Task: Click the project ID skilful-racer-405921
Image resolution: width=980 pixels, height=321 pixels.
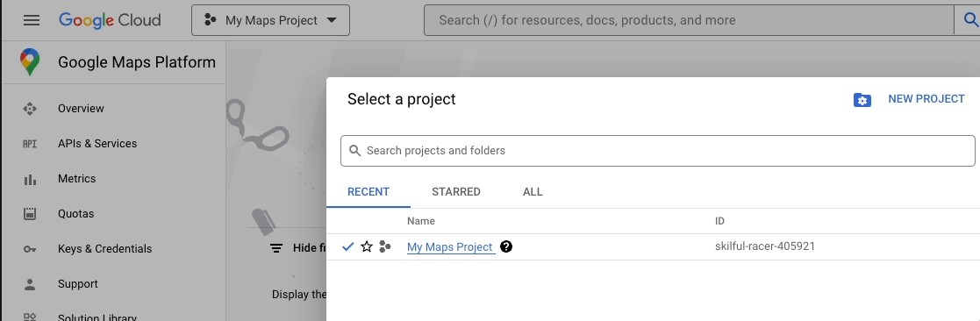Action: click(765, 246)
